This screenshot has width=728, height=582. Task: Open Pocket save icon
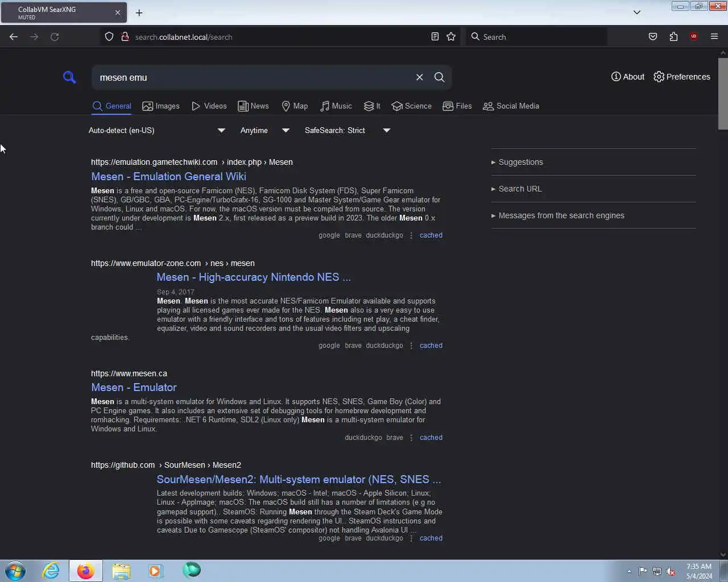tap(653, 37)
